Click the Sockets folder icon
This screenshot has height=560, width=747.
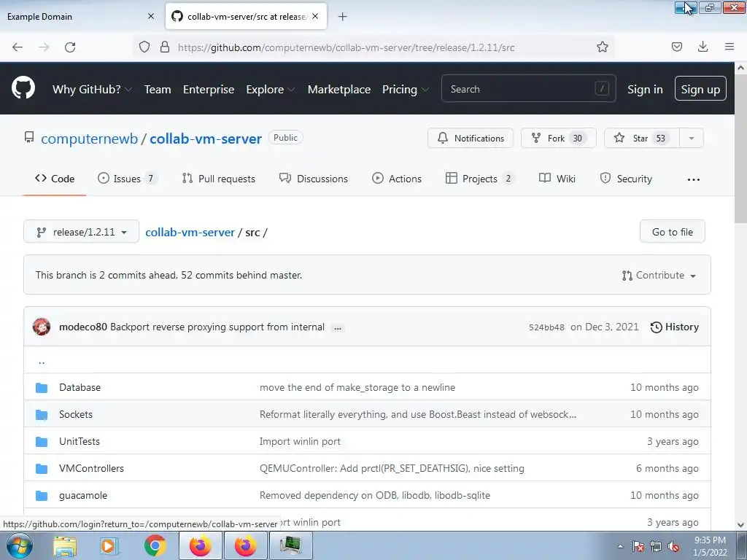42,415
